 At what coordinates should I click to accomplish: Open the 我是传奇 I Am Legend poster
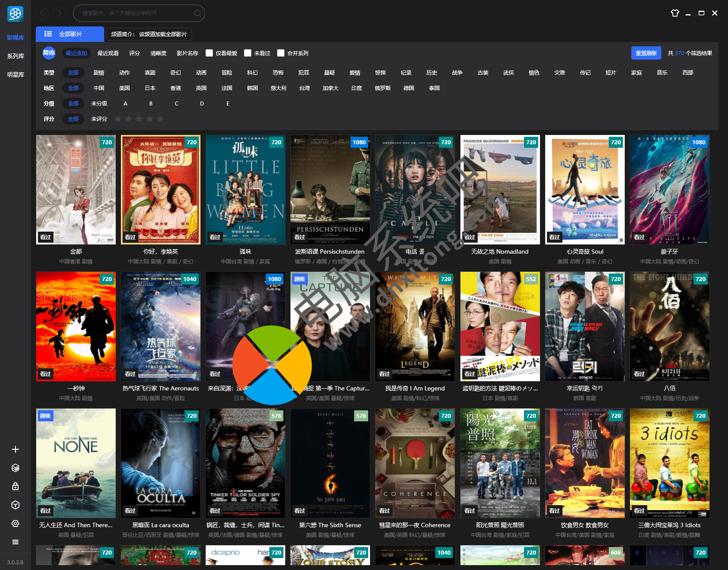[x=415, y=326]
